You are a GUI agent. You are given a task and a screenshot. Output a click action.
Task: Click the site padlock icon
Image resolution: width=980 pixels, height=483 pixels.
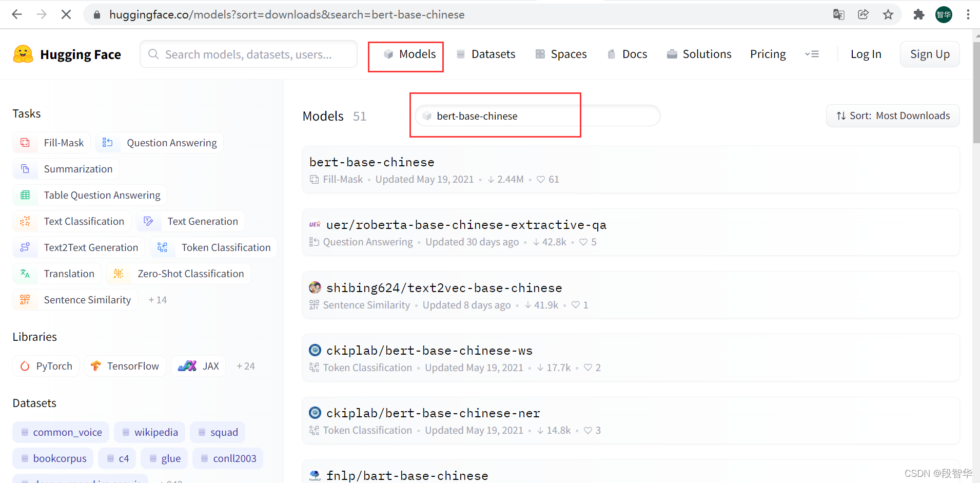pos(96,15)
